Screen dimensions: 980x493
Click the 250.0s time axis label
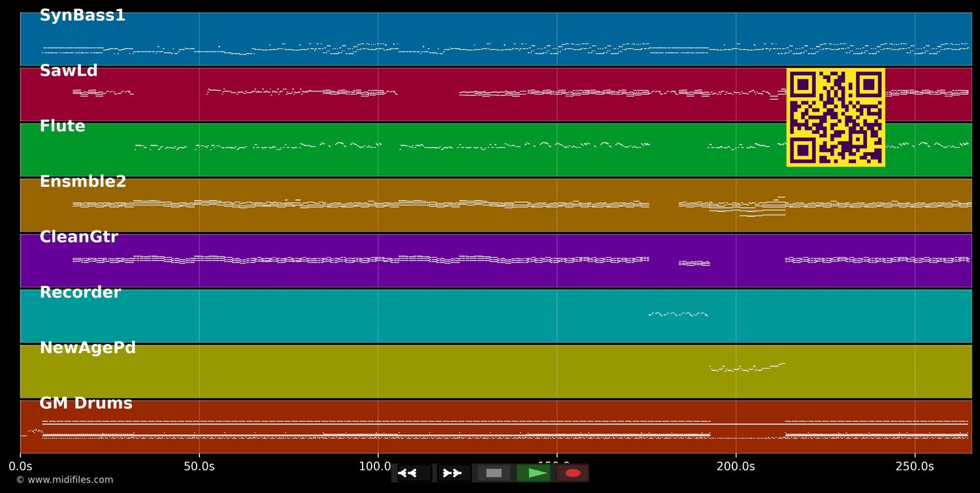(915, 466)
